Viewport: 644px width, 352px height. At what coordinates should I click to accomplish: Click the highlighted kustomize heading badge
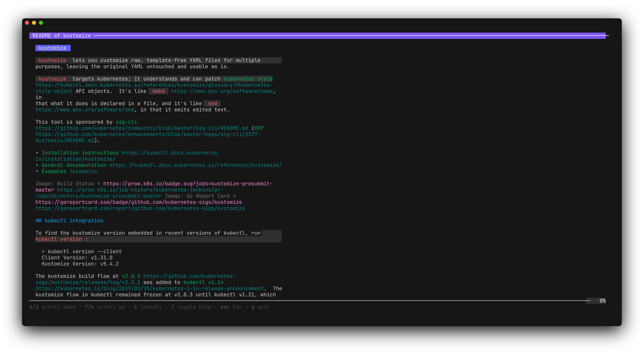click(53, 48)
